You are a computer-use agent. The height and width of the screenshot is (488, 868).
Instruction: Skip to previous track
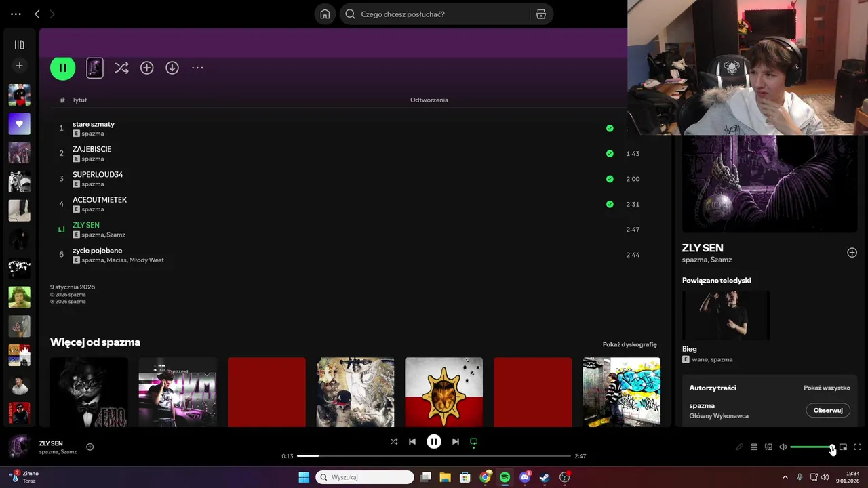click(x=412, y=441)
